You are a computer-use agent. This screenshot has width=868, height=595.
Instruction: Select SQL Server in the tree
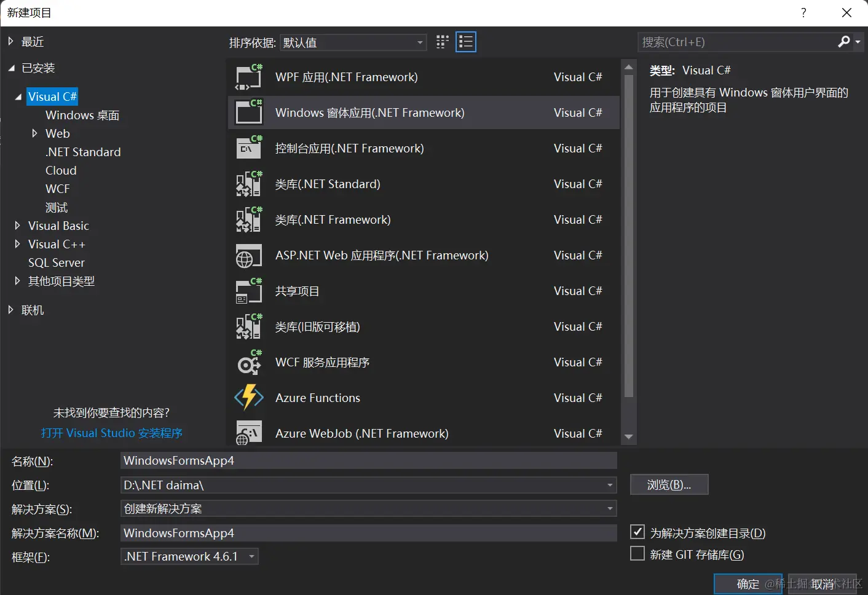(57, 262)
